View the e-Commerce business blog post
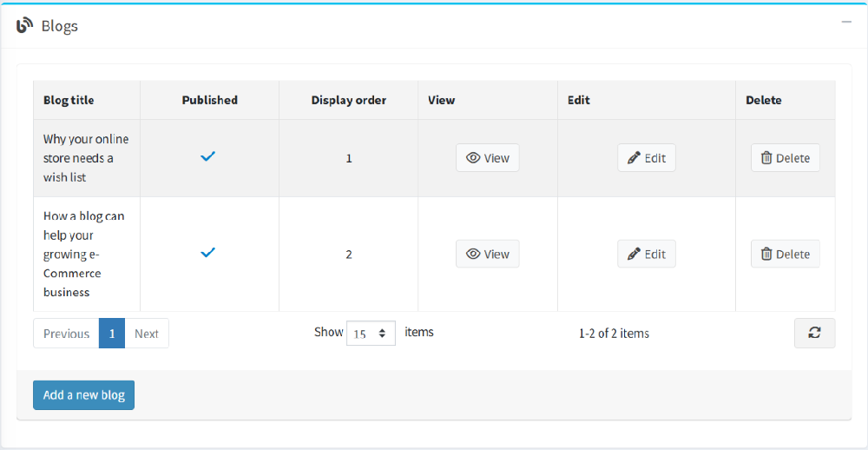This screenshot has height=450, width=868. [487, 254]
